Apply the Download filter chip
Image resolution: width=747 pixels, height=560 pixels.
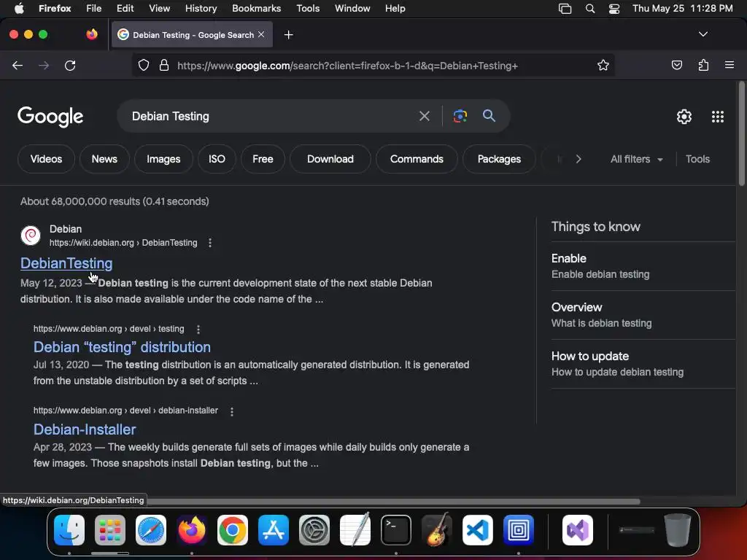(330, 159)
